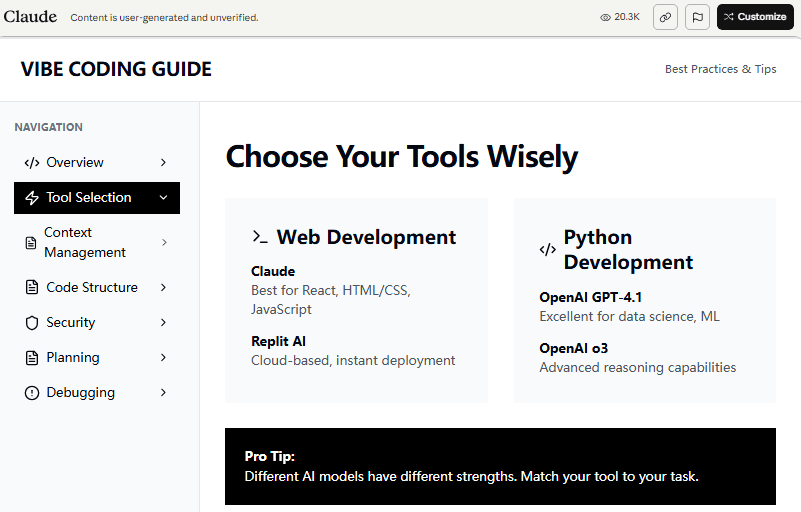Image resolution: width=801 pixels, height=512 pixels.
Task: Click the Web Development card heading
Action: 366,237
